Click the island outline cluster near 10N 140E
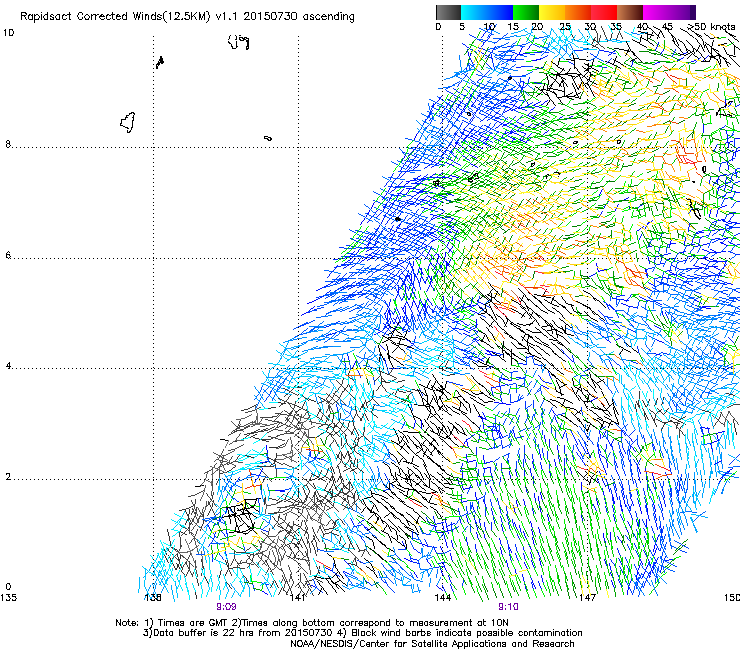Screen dimensions: 740x650 pos(238,42)
